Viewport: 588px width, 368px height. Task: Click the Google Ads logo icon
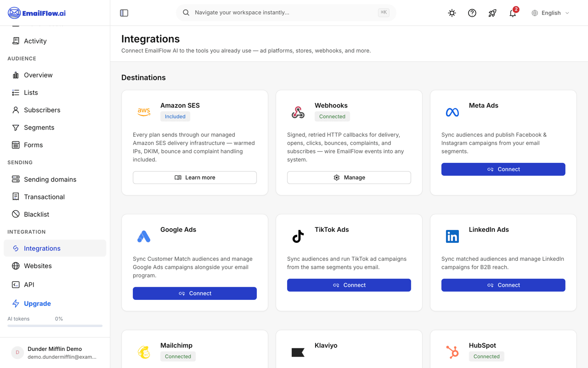point(144,236)
